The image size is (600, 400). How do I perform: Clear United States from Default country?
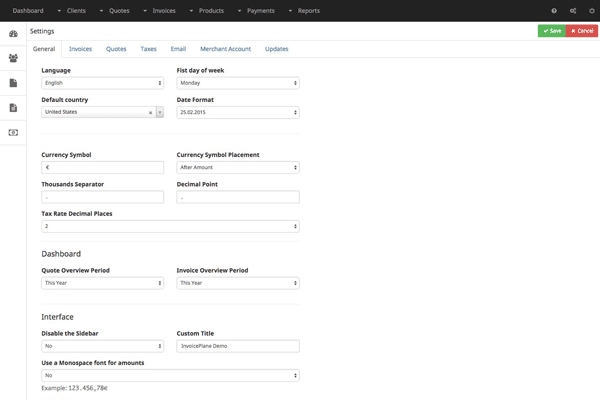tap(151, 113)
